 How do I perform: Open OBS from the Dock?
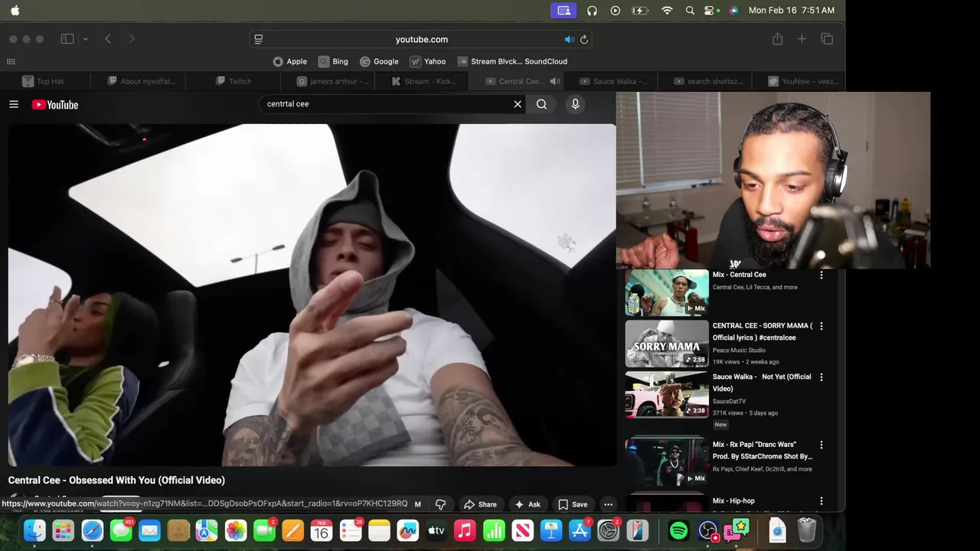pos(708,530)
